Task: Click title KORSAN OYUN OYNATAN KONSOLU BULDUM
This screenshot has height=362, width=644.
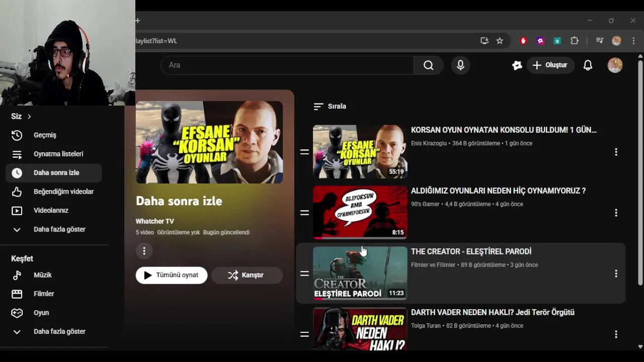Action: click(504, 130)
